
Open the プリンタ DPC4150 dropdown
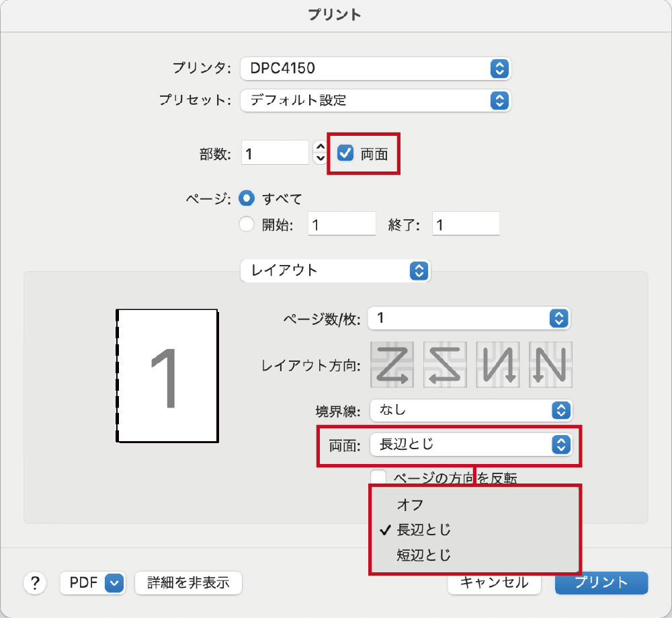click(x=376, y=68)
